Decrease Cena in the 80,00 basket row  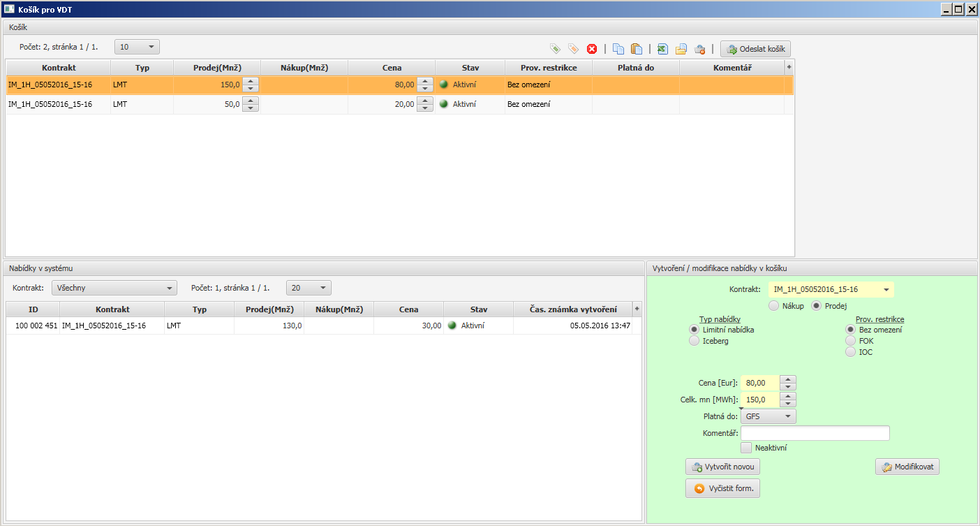(425, 89)
